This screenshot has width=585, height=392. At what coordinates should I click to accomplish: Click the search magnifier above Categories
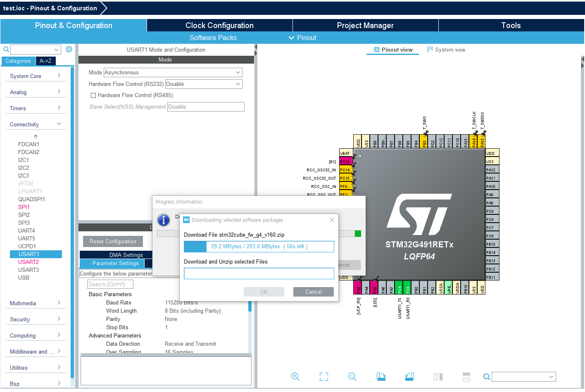coord(6,49)
